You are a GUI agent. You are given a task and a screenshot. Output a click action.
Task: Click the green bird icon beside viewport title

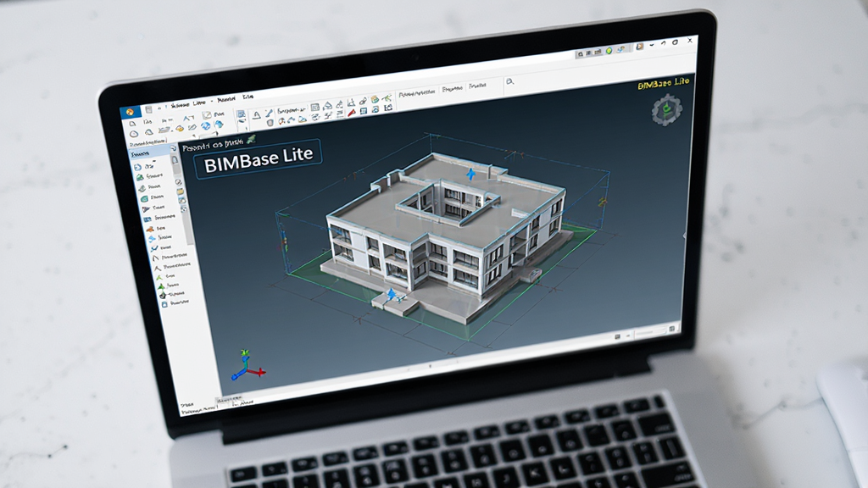coord(251,139)
